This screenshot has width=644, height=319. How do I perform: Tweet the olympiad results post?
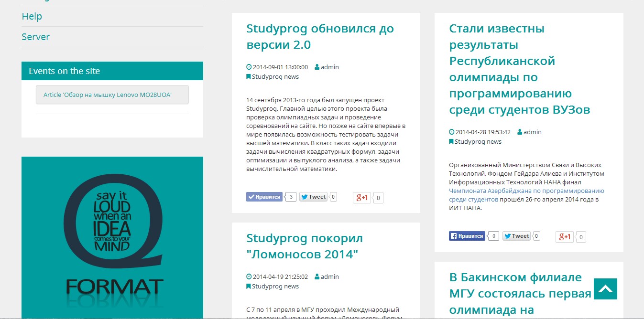click(516, 236)
